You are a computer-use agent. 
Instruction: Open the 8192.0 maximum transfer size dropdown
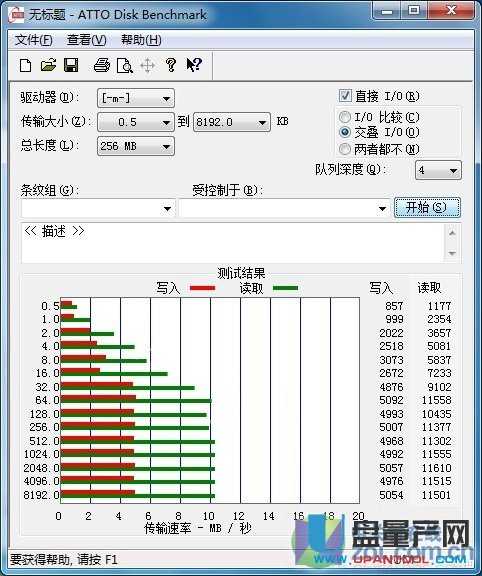(231, 122)
